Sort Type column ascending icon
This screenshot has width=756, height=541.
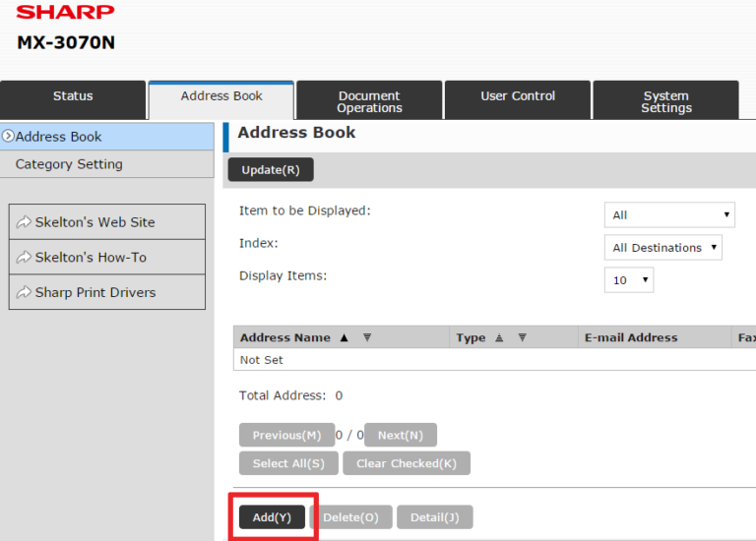tap(499, 337)
